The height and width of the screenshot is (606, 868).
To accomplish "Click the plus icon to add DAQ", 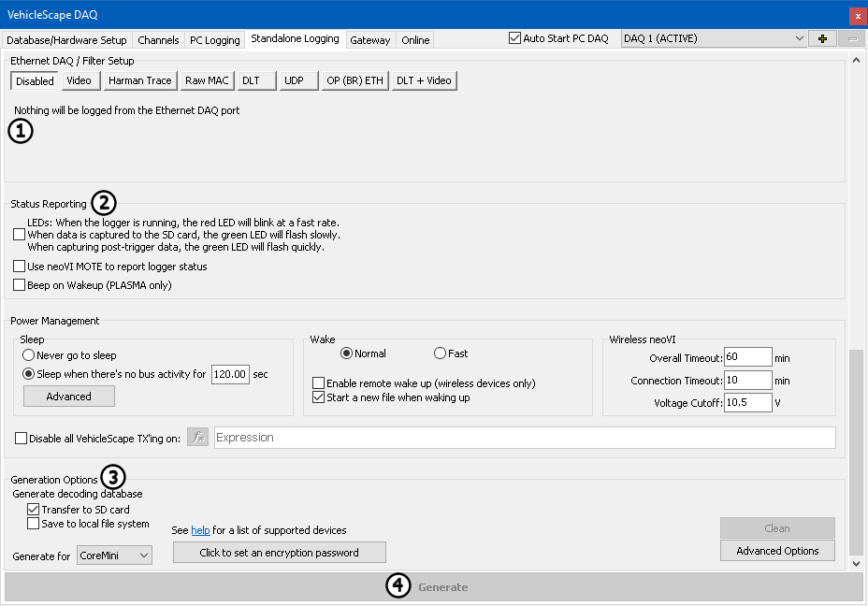I will point(822,38).
